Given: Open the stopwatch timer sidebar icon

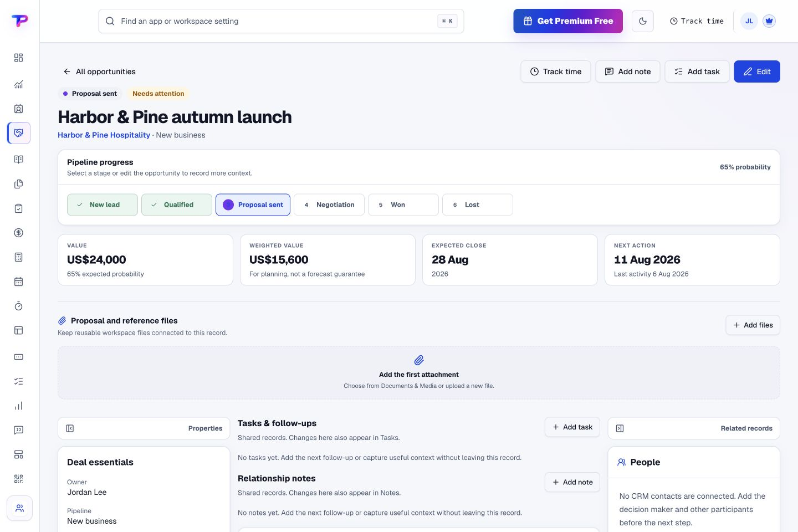Looking at the screenshot, I should coord(18,306).
